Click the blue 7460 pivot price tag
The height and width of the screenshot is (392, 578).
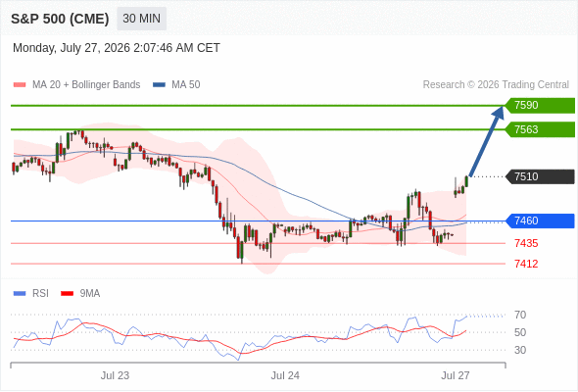(x=540, y=220)
